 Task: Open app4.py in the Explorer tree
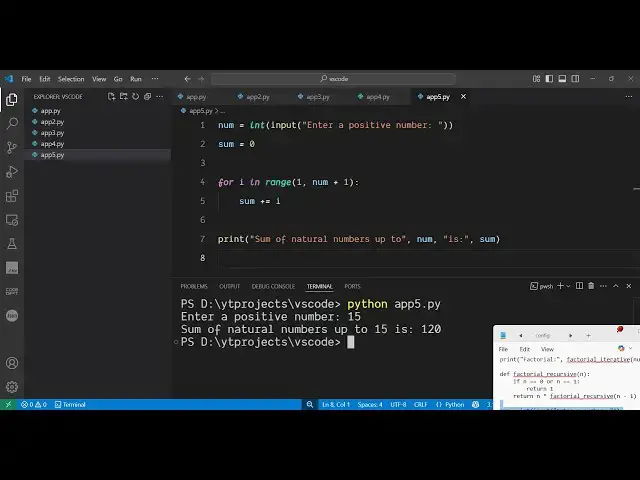click(x=97, y=144)
